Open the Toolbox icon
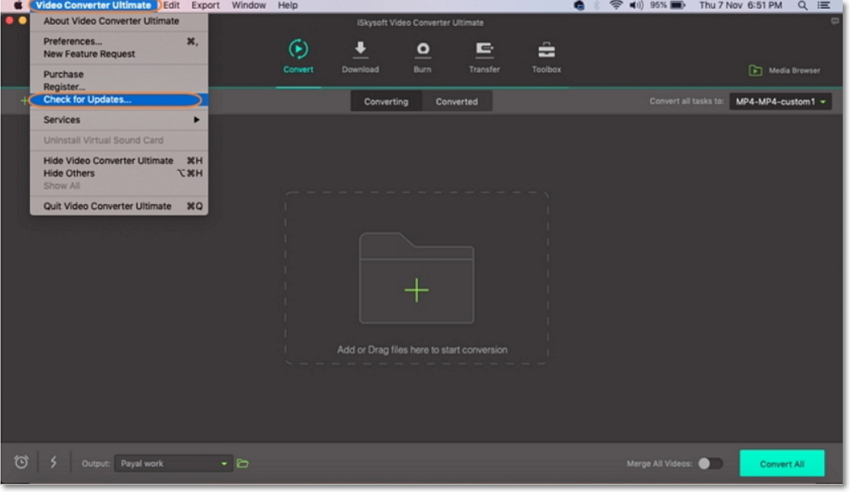Image resolution: width=850 pixels, height=492 pixels. coord(546,50)
